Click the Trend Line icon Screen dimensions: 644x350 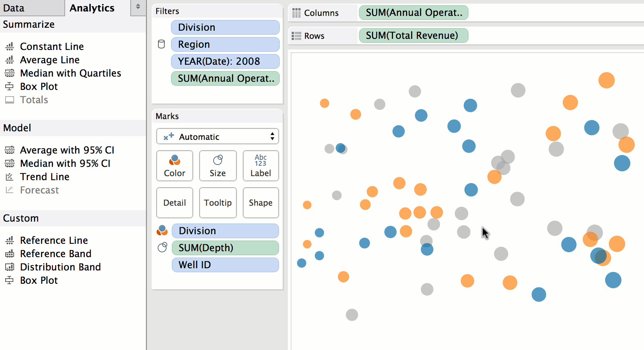(10, 177)
